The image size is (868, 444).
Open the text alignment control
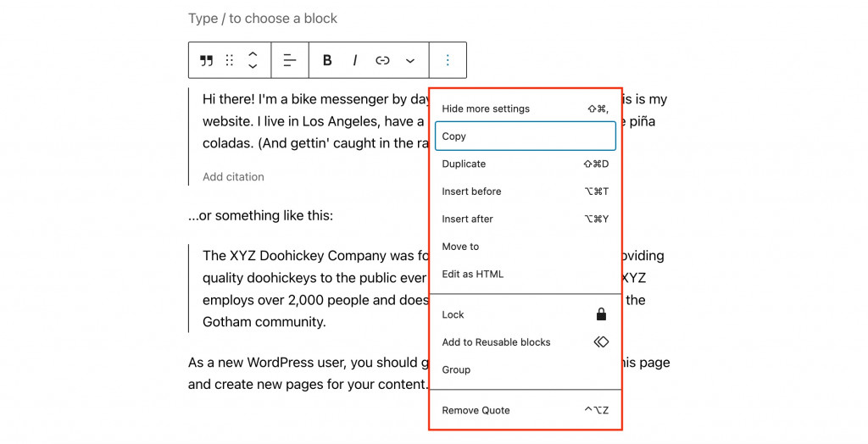(290, 60)
